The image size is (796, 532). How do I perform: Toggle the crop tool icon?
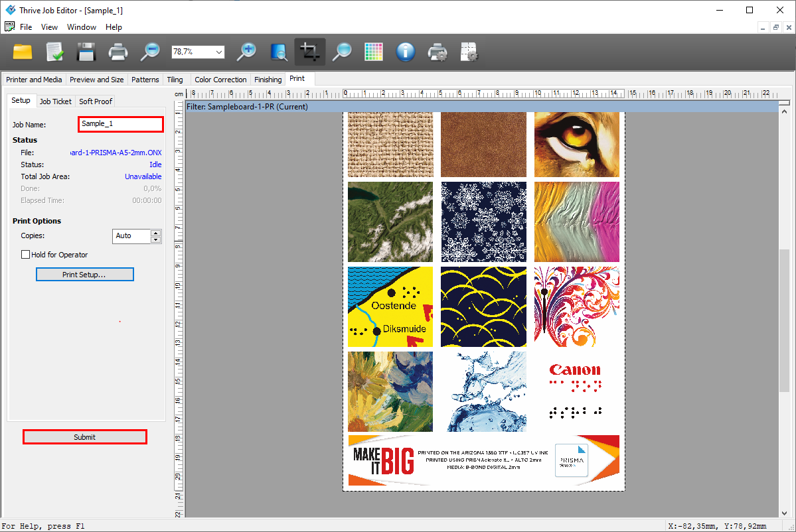309,52
